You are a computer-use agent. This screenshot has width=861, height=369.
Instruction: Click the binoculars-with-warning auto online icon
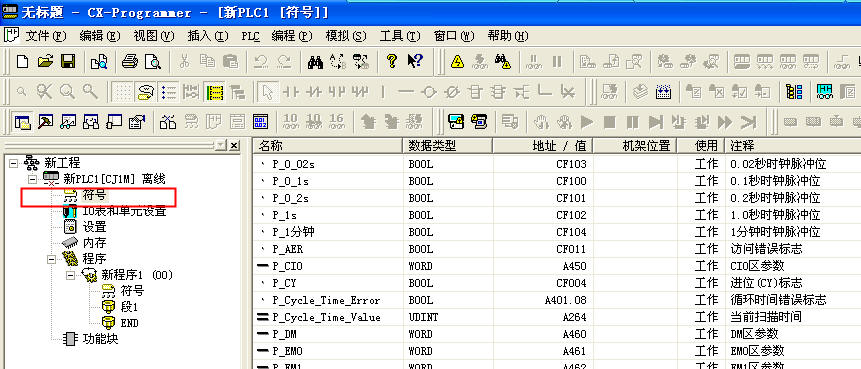point(502,61)
